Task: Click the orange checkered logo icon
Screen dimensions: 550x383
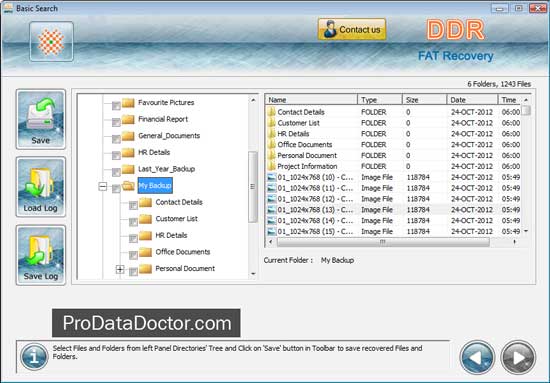Action: pyautogui.click(x=51, y=41)
